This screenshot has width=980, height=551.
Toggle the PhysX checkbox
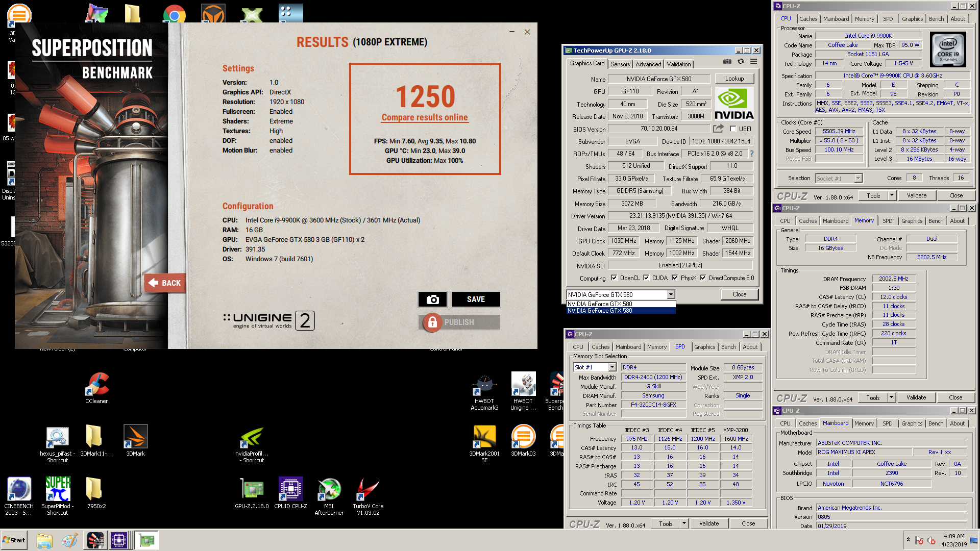[x=675, y=278]
